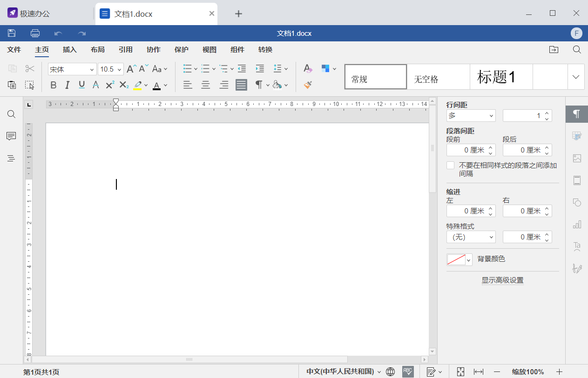588x378 pixels.
Task: Click the Select All icon
Action: (x=30, y=85)
